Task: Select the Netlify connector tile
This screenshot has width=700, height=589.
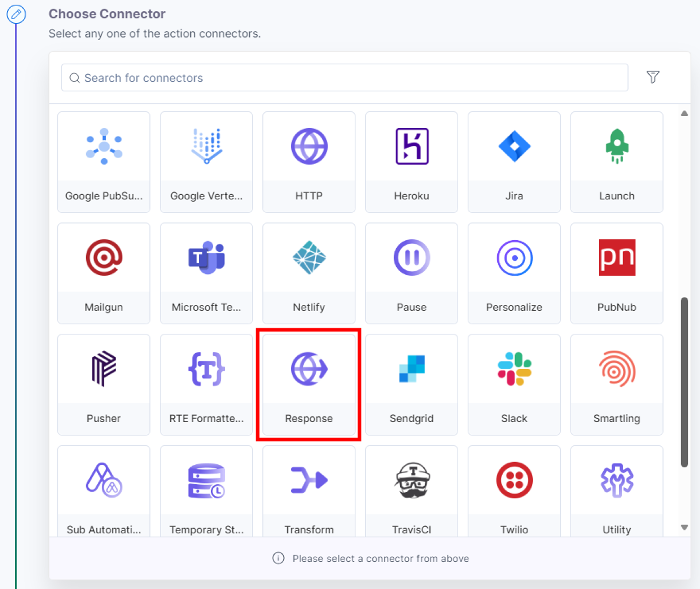Action: click(309, 273)
